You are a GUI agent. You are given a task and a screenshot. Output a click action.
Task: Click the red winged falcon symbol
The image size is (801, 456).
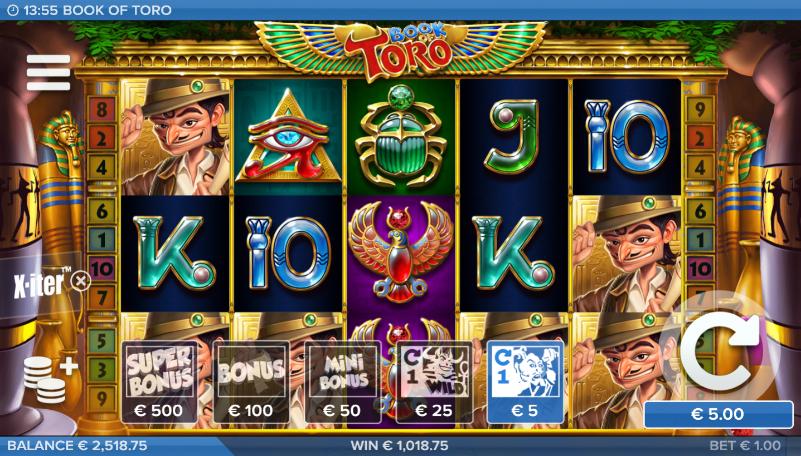click(401, 253)
